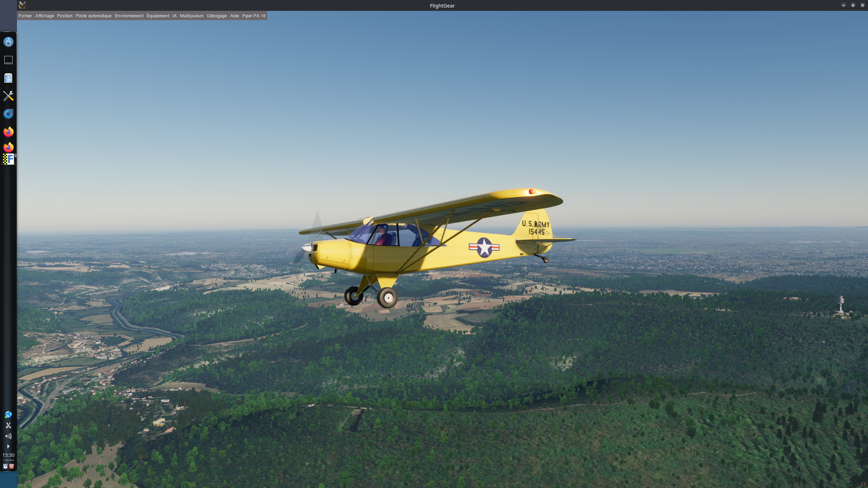Select the FlightGear taskbar entry
The image size is (868, 488).
pos(9,159)
